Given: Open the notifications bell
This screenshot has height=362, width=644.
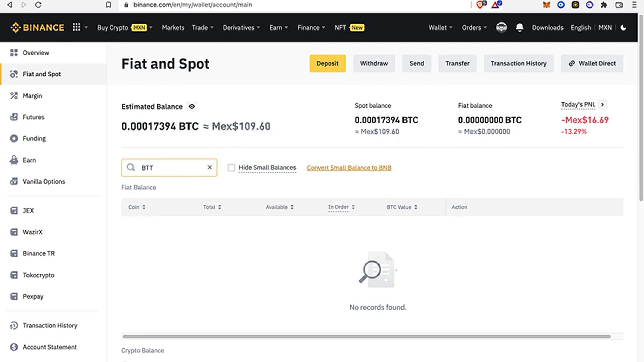Looking at the screenshot, I should [x=520, y=28].
